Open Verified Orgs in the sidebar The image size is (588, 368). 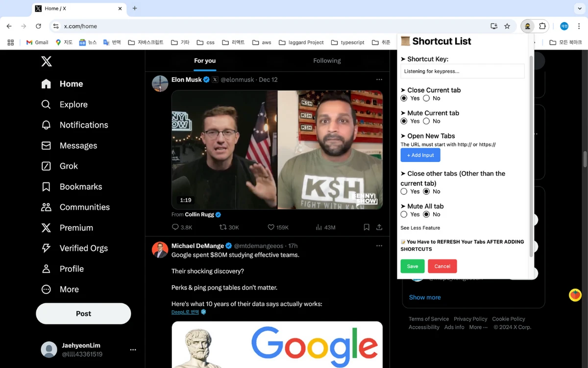74,249
